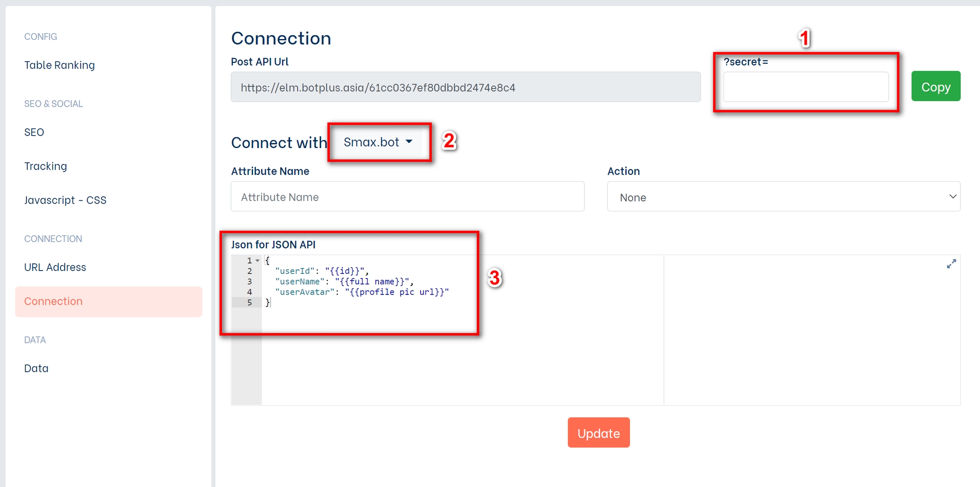Go to SEO settings page
This screenshot has width=980, height=487.
tap(34, 132)
